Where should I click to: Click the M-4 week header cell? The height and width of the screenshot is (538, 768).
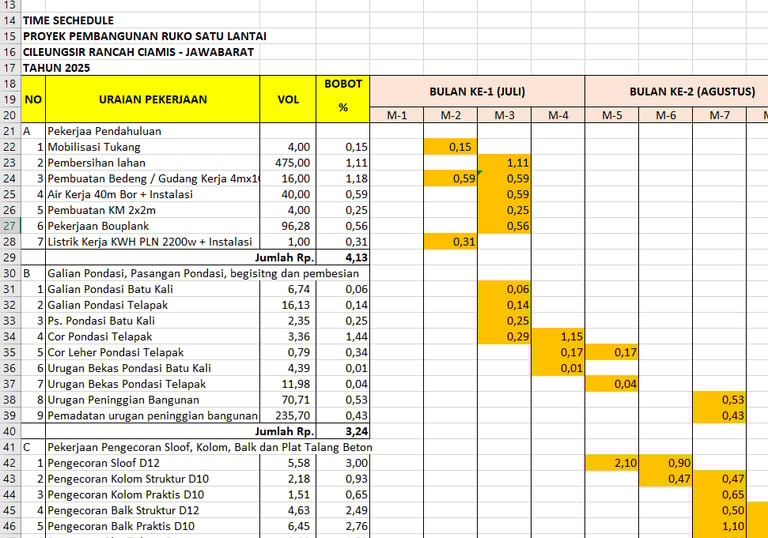coord(558,115)
